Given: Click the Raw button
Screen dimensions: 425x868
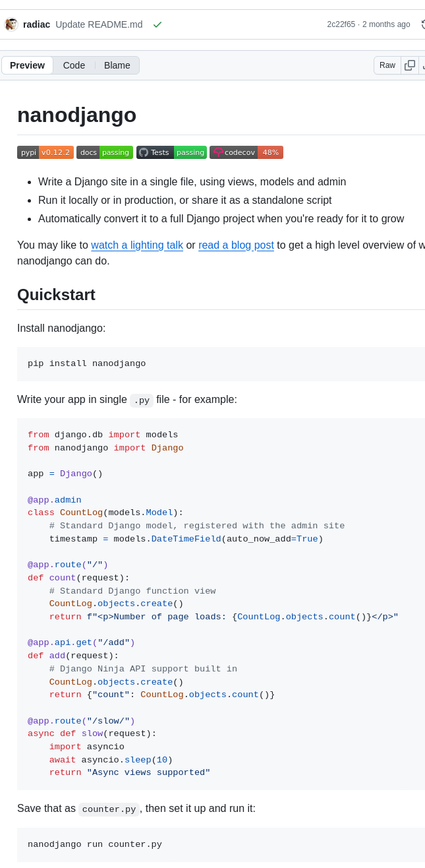Looking at the screenshot, I should pos(387,65).
